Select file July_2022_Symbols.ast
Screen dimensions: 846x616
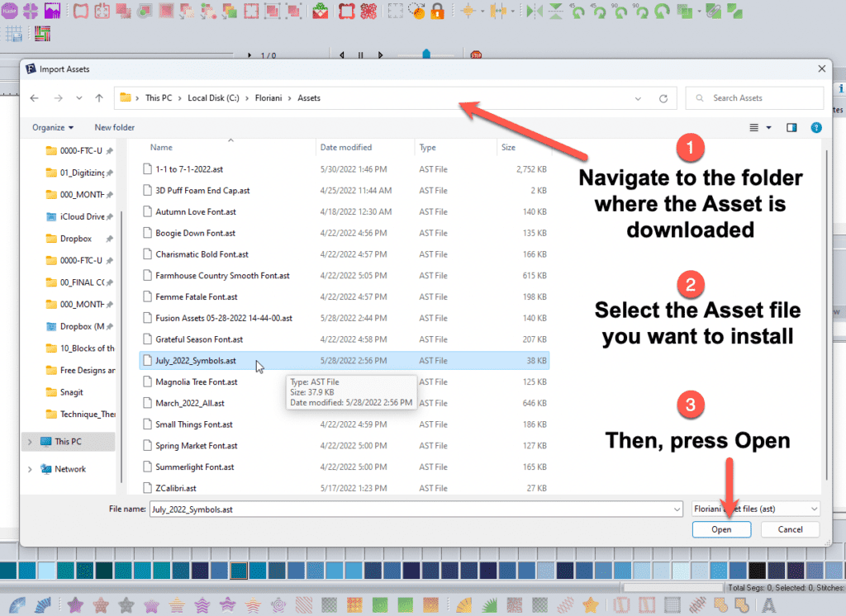(345, 361)
